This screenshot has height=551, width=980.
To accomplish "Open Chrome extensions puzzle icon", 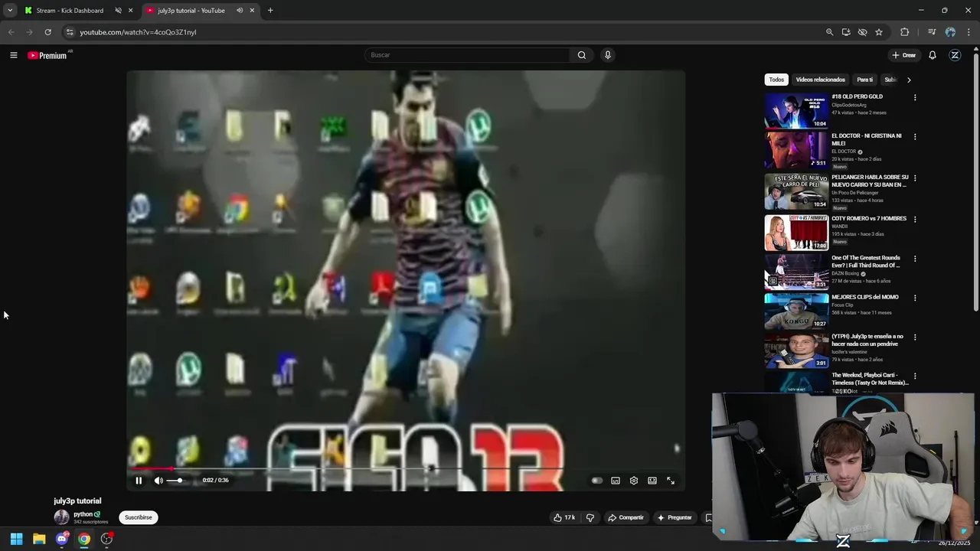I will [905, 32].
